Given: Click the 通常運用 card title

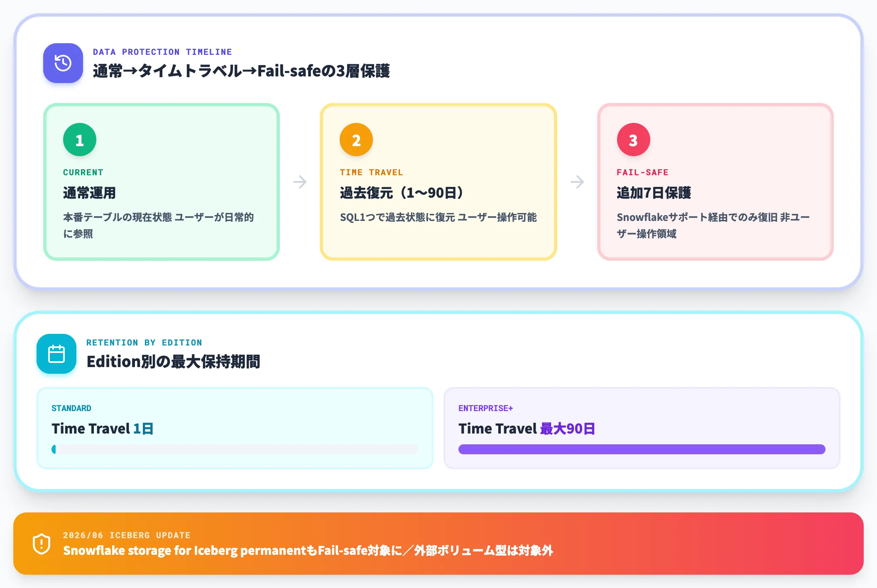Looking at the screenshot, I should 89,193.
